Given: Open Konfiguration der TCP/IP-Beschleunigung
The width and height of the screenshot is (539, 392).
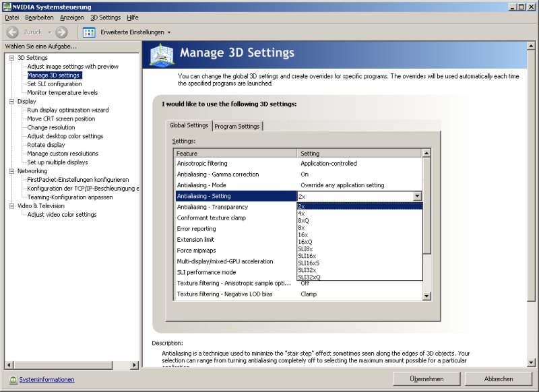Looking at the screenshot, I should (83, 189).
